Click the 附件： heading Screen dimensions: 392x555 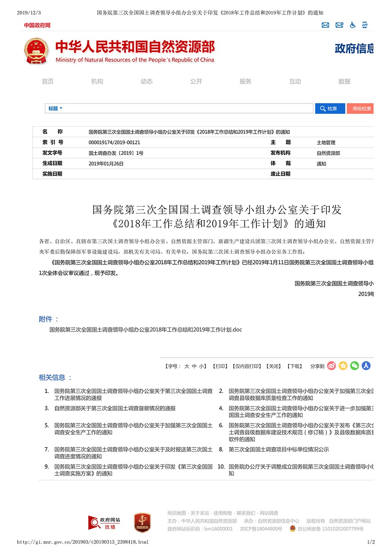tap(49, 319)
